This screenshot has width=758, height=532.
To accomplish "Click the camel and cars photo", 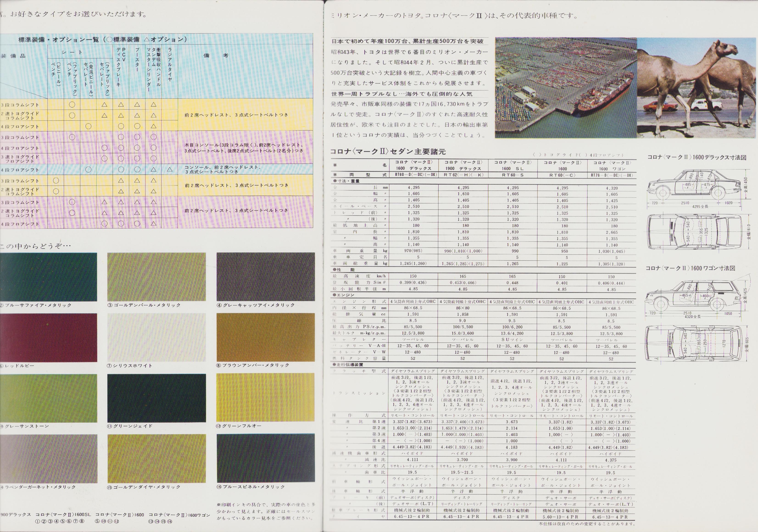I will pyautogui.click(x=697, y=88).
